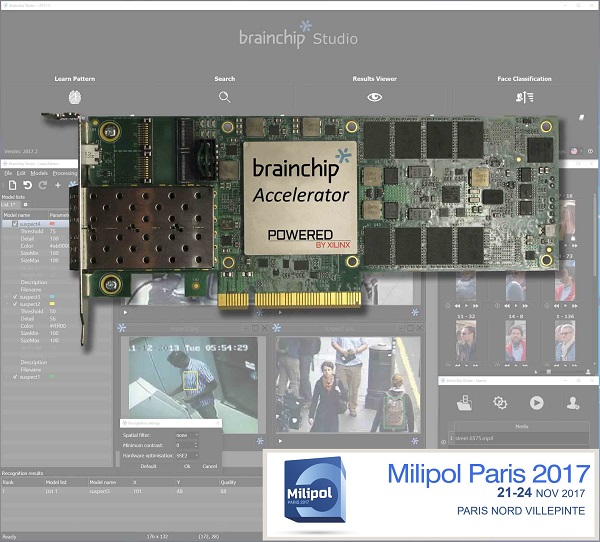The width and height of the screenshot is (600, 542).
Task: Click the BrainChip snowflake icon under the street video
Action: [x=415, y=441]
